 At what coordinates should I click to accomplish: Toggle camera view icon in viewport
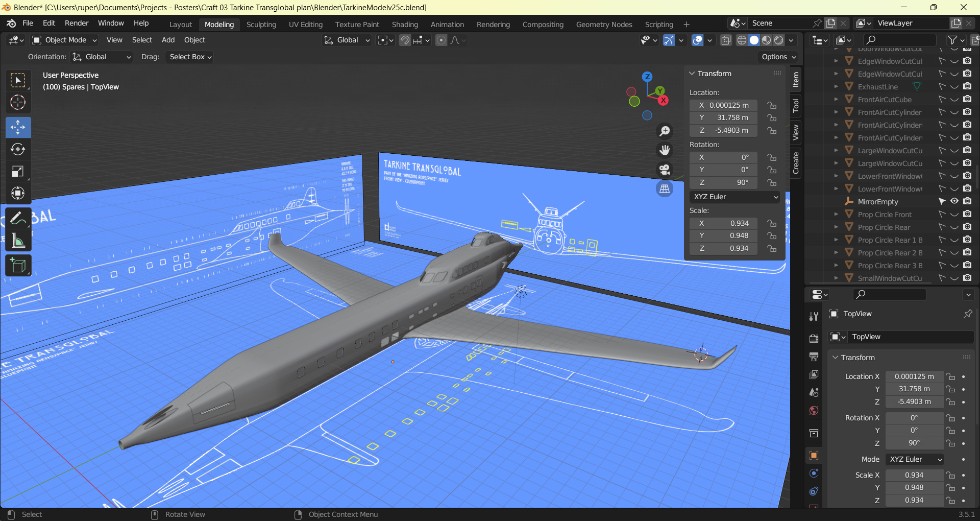[665, 170]
